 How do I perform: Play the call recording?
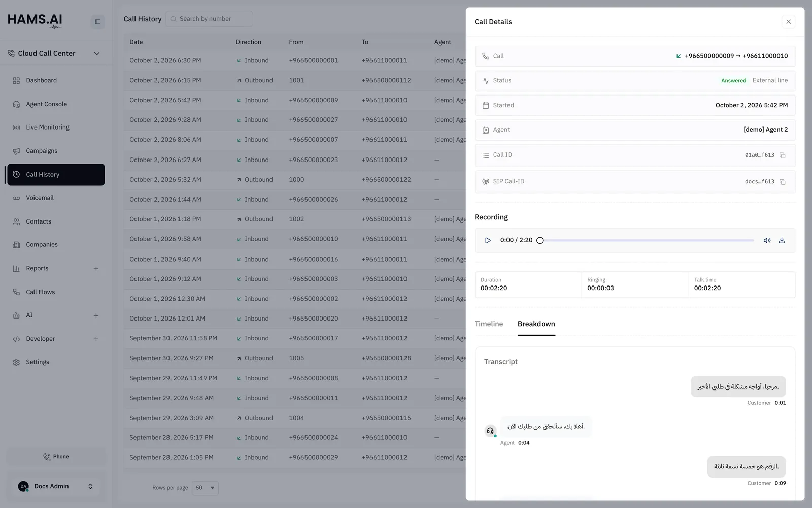(488, 240)
